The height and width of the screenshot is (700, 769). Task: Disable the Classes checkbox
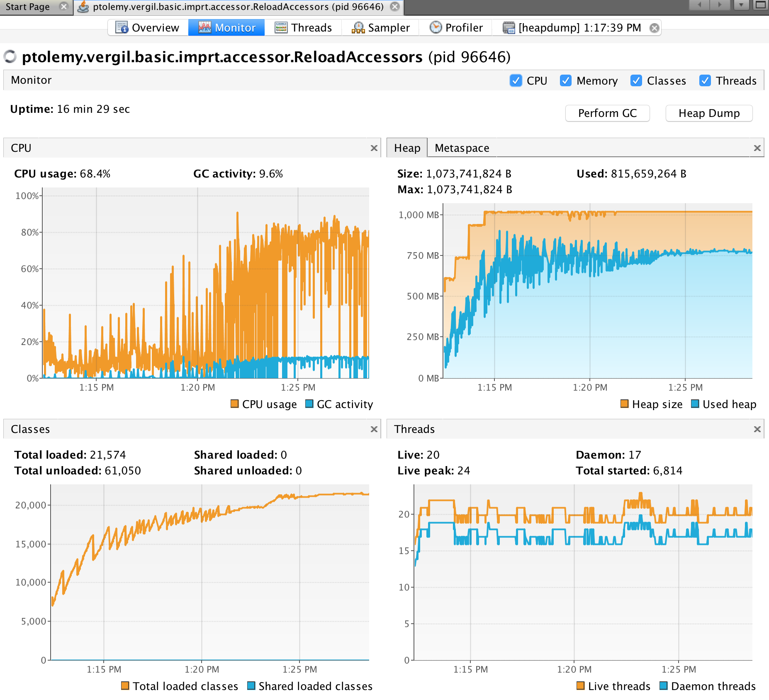pyautogui.click(x=636, y=80)
